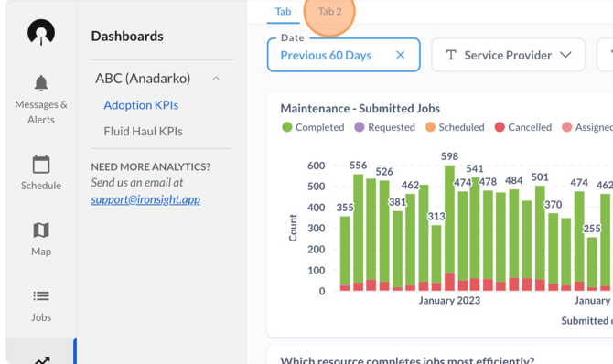Toggle the Completed legend series

pyautogui.click(x=313, y=127)
